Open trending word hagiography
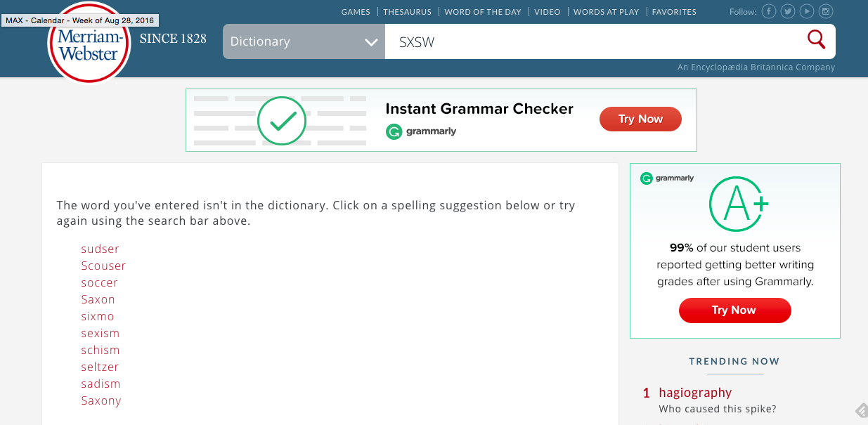The image size is (868, 425). click(695, 393)
